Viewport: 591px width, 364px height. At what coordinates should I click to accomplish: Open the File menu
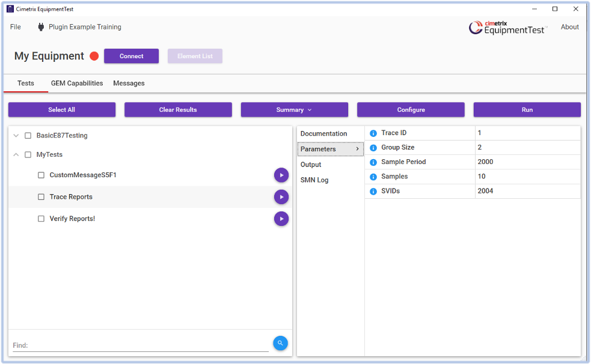point(16,27)
